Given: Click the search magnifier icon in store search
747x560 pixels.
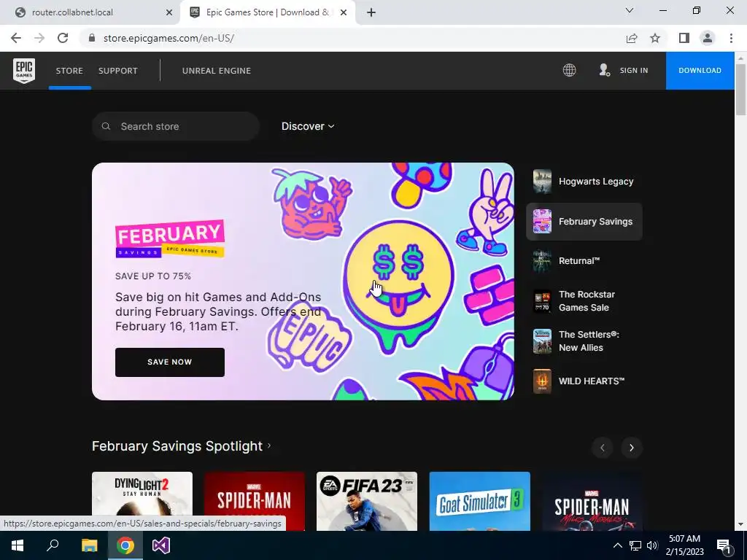Looking at the screenshot, I should [107, 126].
